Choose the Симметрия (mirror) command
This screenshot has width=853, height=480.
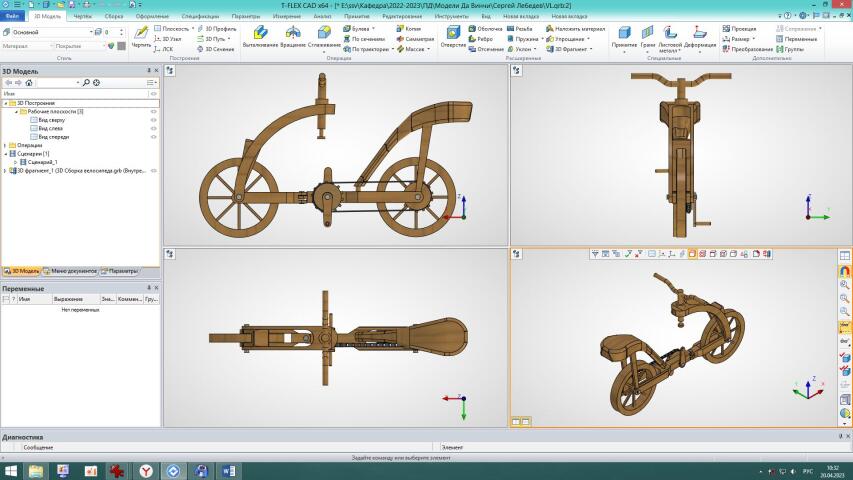pyautogui.click(x=415, y=39)
